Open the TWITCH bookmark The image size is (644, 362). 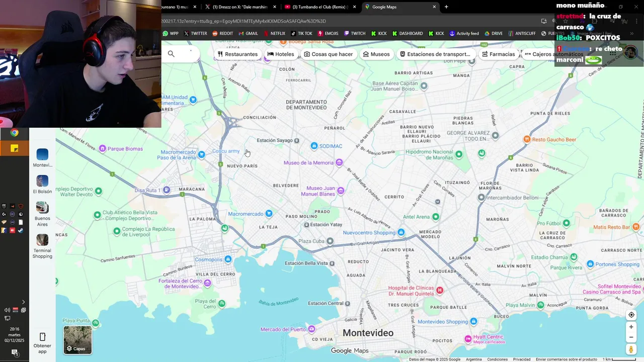(354, 34)
